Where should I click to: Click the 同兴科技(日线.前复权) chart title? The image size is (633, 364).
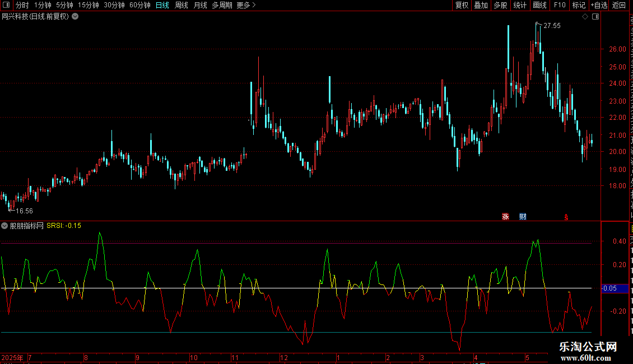point(35,17)
